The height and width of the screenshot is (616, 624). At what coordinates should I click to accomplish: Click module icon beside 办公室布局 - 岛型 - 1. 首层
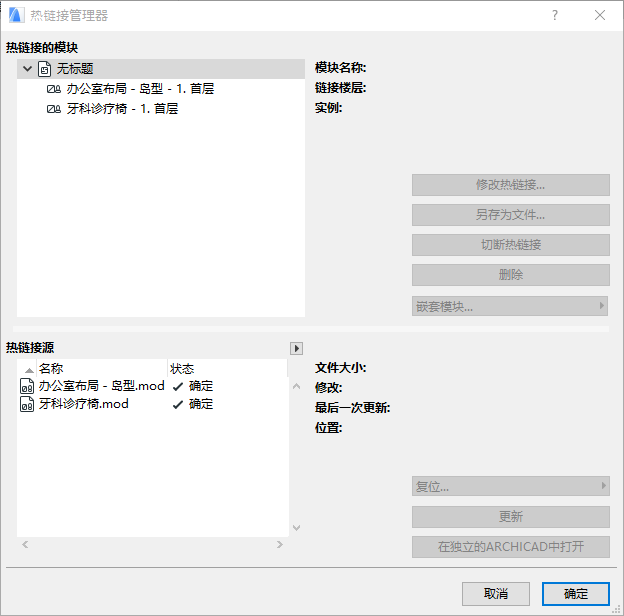pyautogui.click(x=54, y=89)
